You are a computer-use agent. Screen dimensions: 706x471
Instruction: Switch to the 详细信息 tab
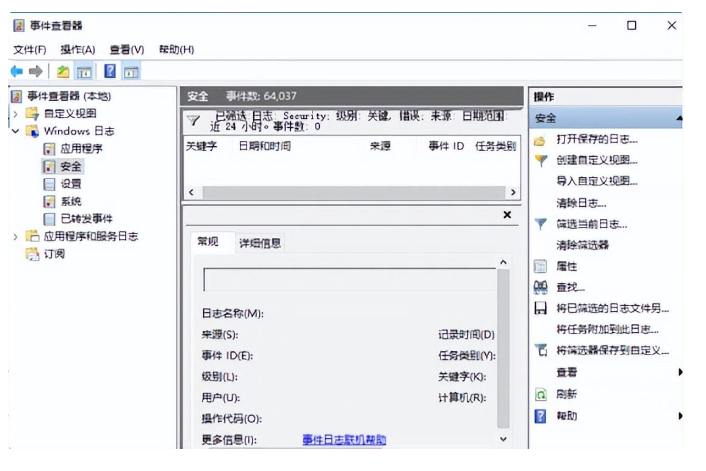pyautogui.click(x=260, y=244)
